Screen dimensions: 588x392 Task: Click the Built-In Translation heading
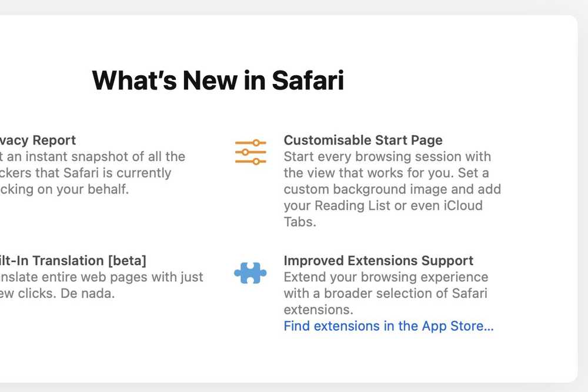[73, 260]
